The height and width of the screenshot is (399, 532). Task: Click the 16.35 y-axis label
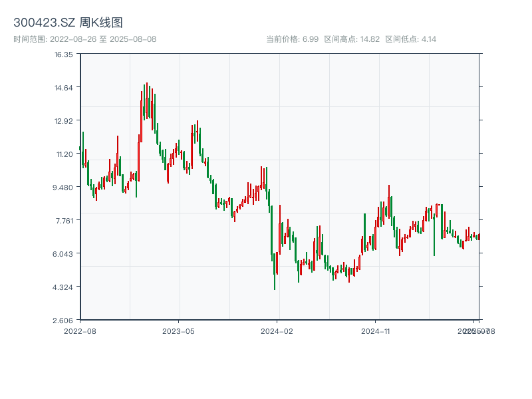coord(64,55)
